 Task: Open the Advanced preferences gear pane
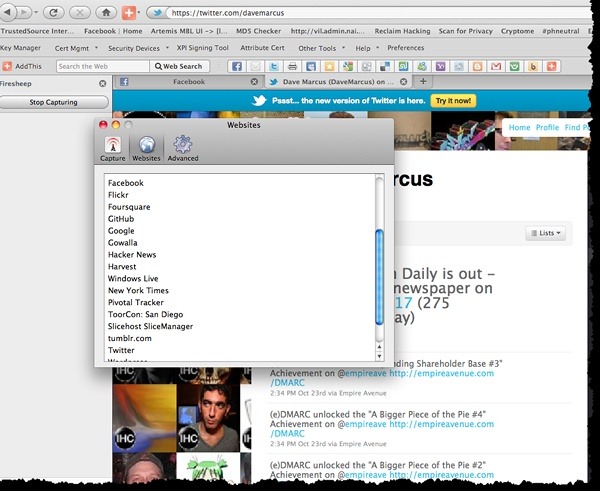click(x=183, y=149)
